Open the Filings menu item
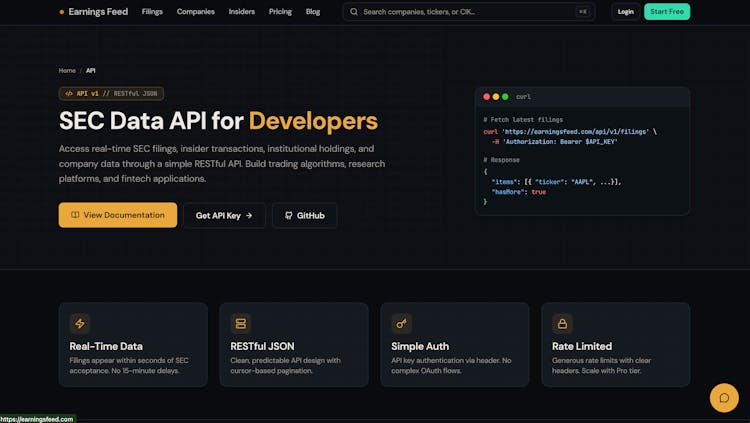750x423 pixels. [152, 12]
